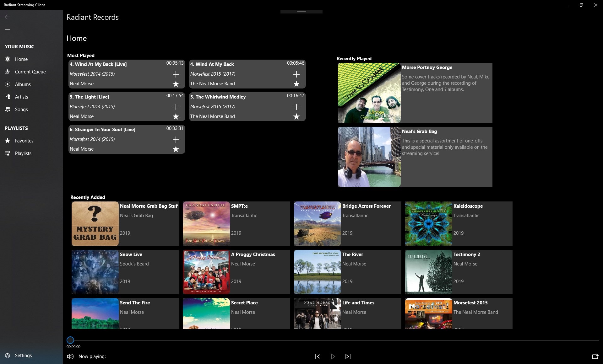Open Current Queue in the sidebar
This screenshot has height=364, width=603.
pyautogui.click(x=30, y=72)
